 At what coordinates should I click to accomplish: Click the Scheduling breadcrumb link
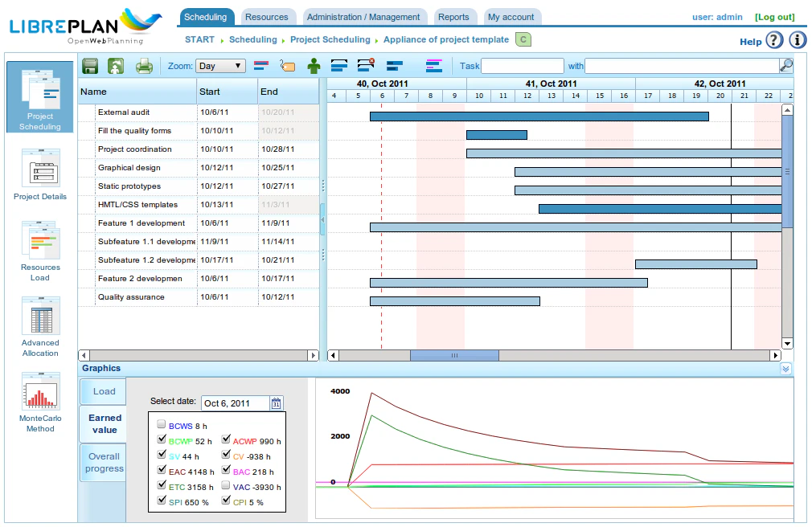click(253, 39)
